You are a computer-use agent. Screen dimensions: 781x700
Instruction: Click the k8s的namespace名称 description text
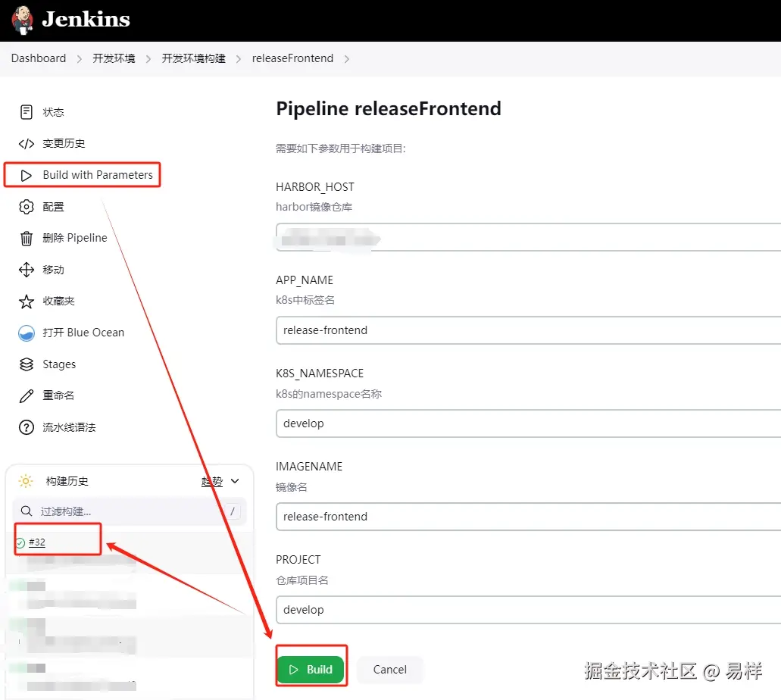click(x=329, y=394)
